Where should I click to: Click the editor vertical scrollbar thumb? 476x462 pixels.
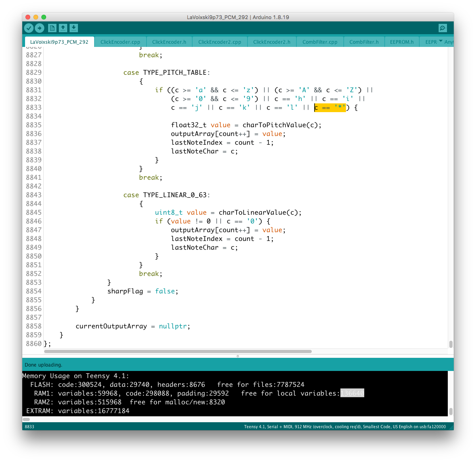click(451, 344)
